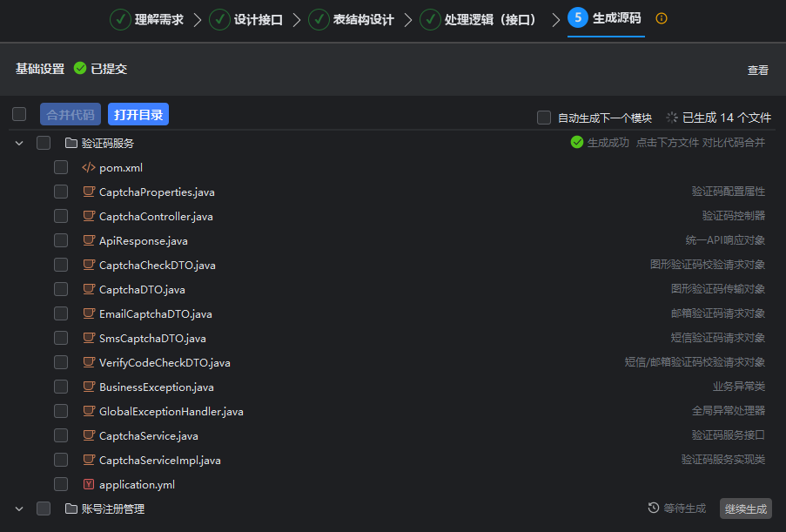The width and height of the screenshot is (786, 532).
Task: Go to the 表结构设计 step
Action: coord(363,19)
